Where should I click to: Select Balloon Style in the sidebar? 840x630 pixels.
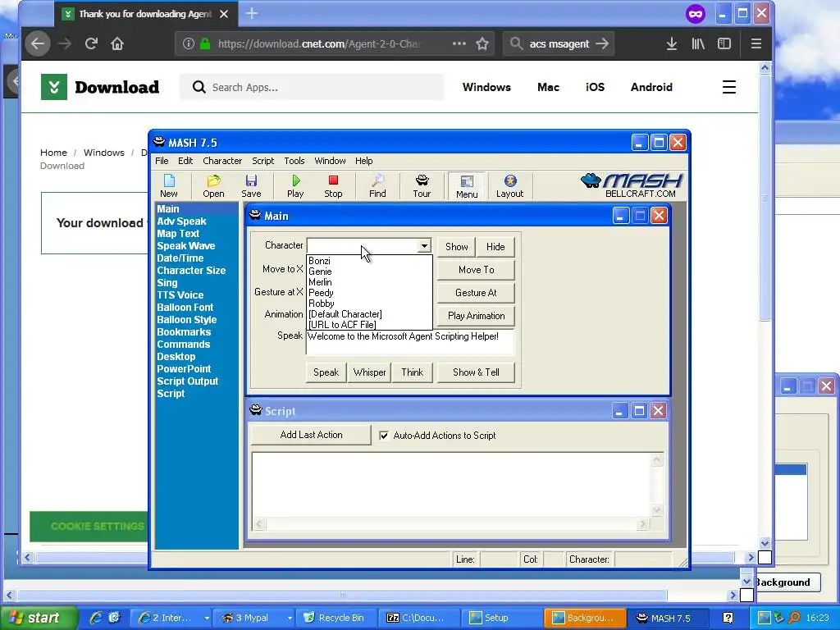[186, 320]
